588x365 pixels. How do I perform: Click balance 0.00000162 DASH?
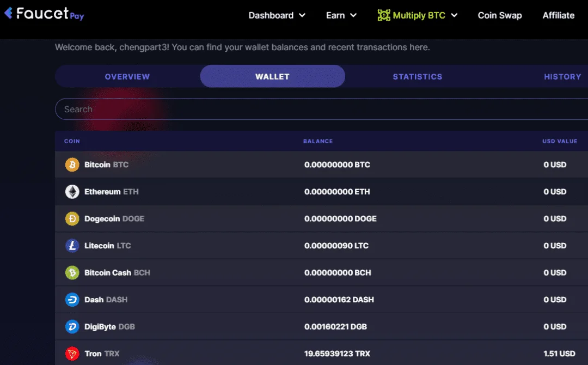339,300
